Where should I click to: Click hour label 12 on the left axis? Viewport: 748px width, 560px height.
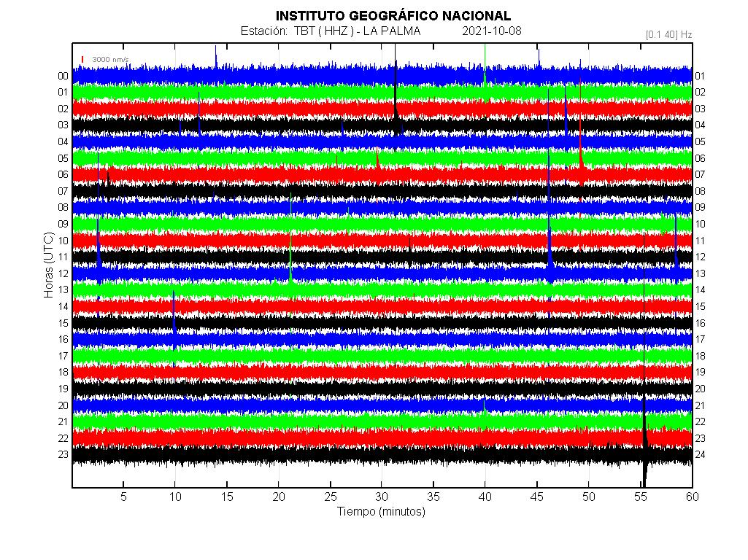coord(63,273)
